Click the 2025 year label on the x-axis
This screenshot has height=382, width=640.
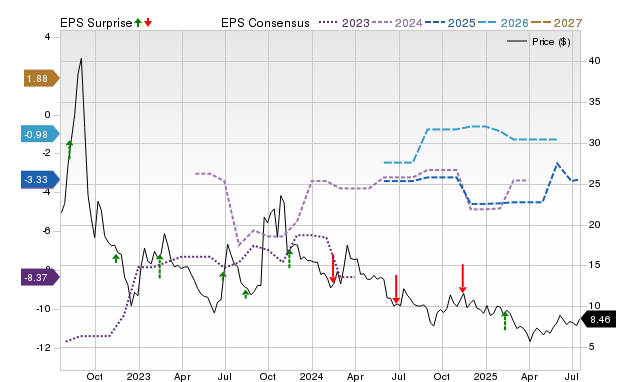click(485, 376)
